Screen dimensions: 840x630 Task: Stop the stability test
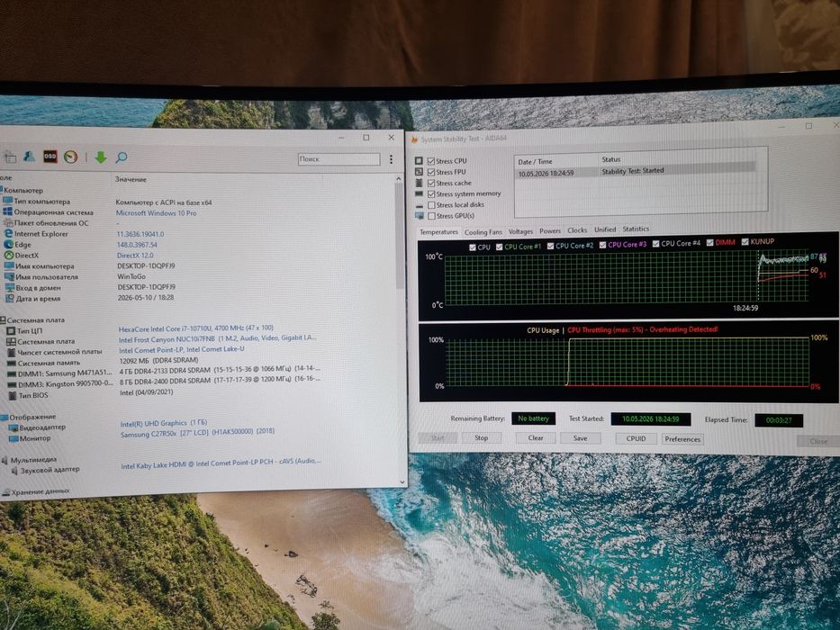481,437
